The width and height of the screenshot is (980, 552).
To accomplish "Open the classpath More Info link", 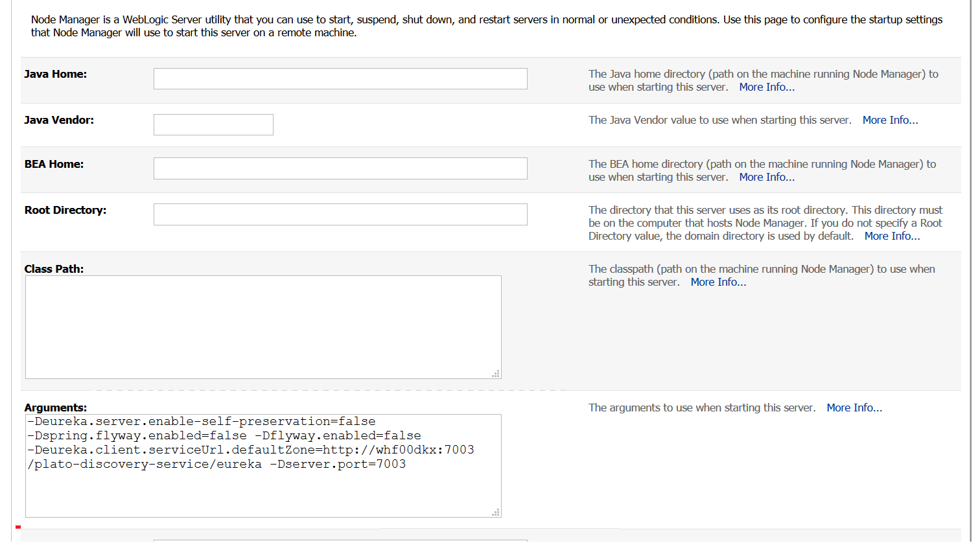I will pyautogui.click(x=718, y=282).
